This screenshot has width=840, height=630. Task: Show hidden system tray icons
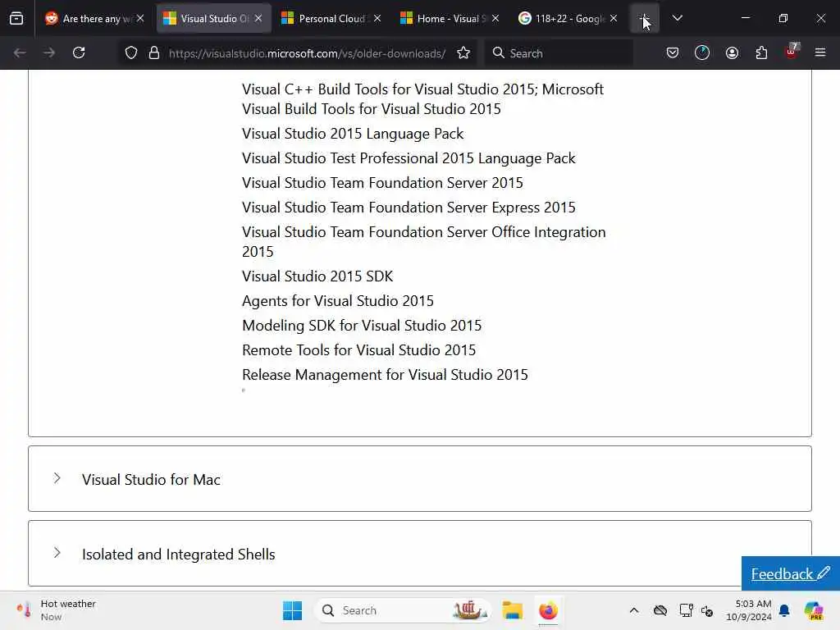pos(634,610)
